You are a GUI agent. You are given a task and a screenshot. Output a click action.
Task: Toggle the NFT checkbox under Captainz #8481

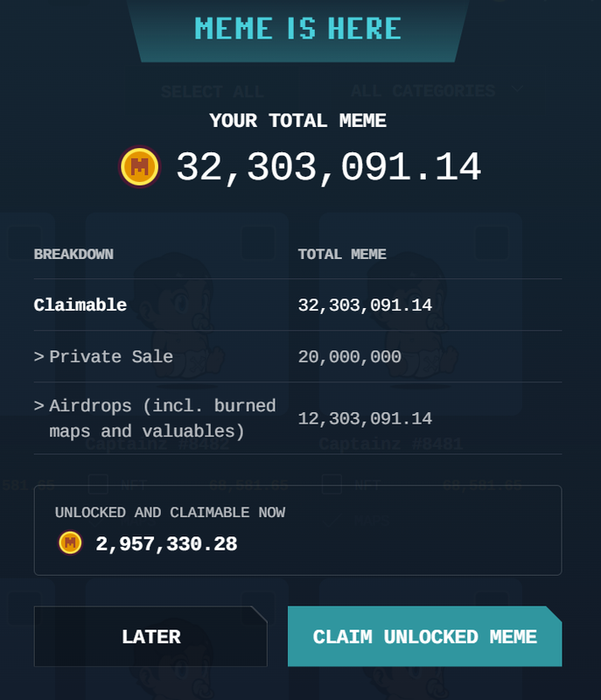[332, 484]
